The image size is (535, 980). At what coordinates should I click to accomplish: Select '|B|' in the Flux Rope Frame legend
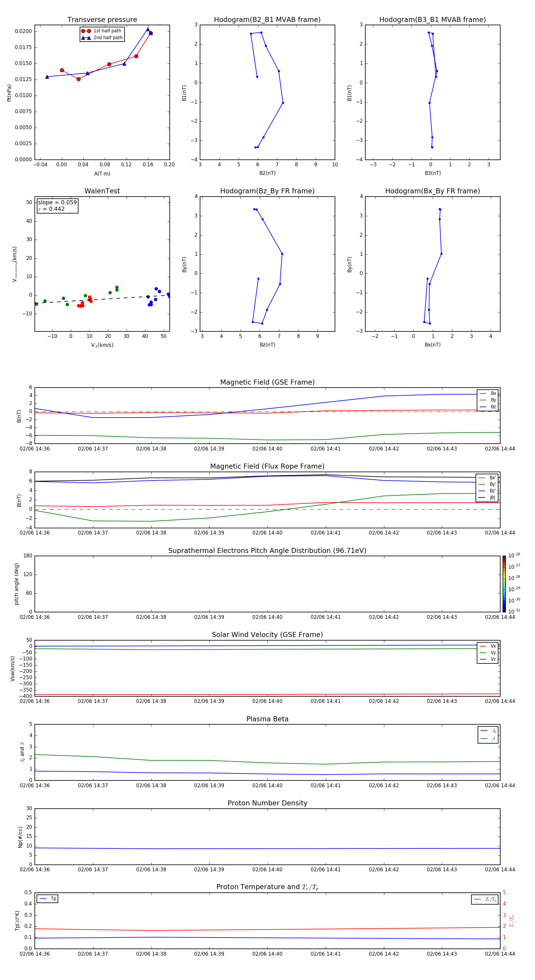pyautogui.click(x=487, y=498)
